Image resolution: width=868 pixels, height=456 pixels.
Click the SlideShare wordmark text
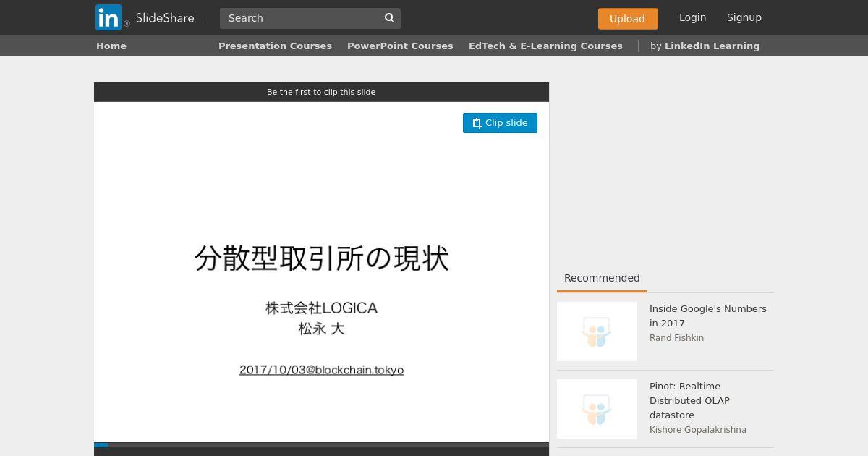click(x=165, y=18)
